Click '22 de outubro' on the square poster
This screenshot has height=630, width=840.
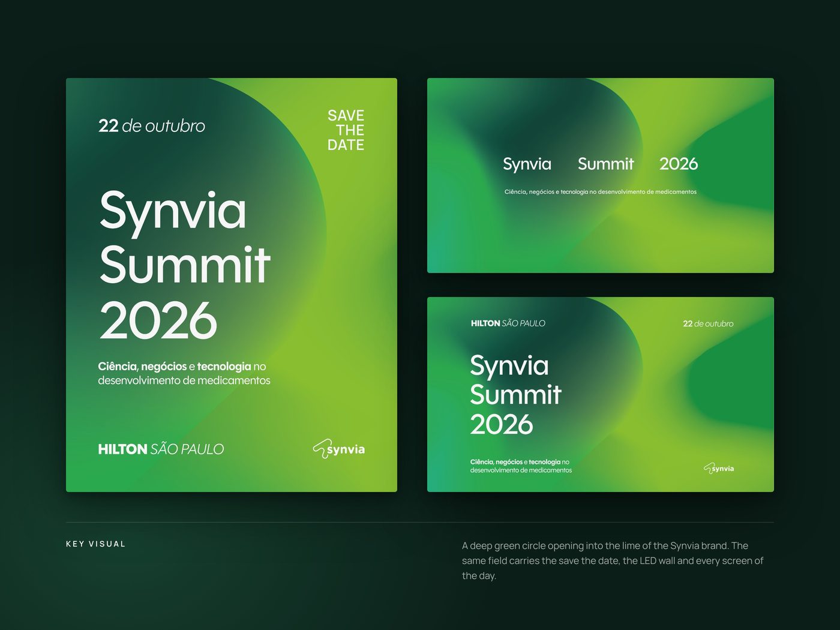click(x=152, y=126)
